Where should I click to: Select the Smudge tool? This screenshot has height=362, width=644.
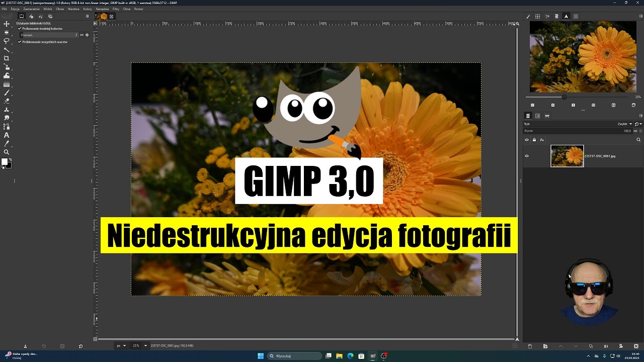[7, 118]
